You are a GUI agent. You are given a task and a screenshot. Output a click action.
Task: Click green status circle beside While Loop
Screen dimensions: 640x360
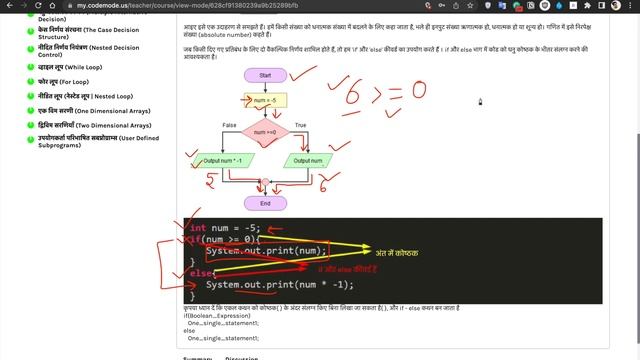[x=31, y=67]
